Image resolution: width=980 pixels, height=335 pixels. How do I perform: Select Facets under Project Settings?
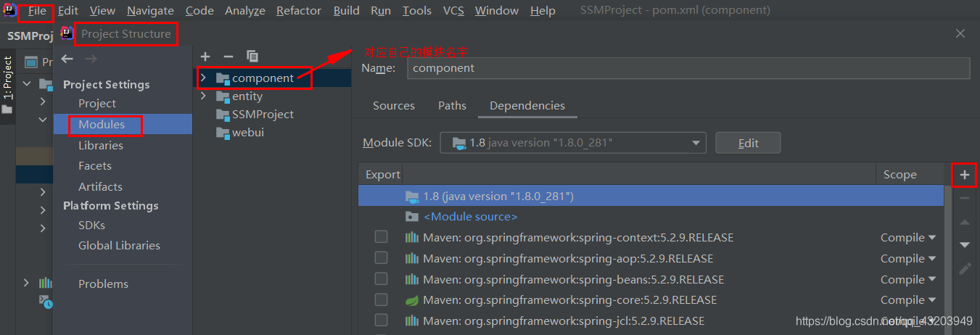[95, 166]
